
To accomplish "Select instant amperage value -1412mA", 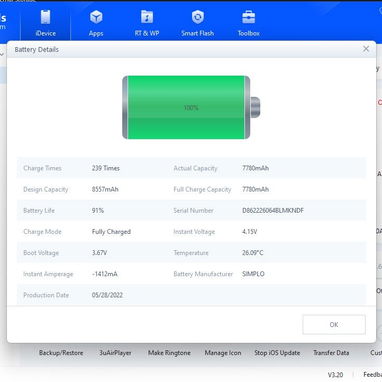I will (x=105, y=274).
